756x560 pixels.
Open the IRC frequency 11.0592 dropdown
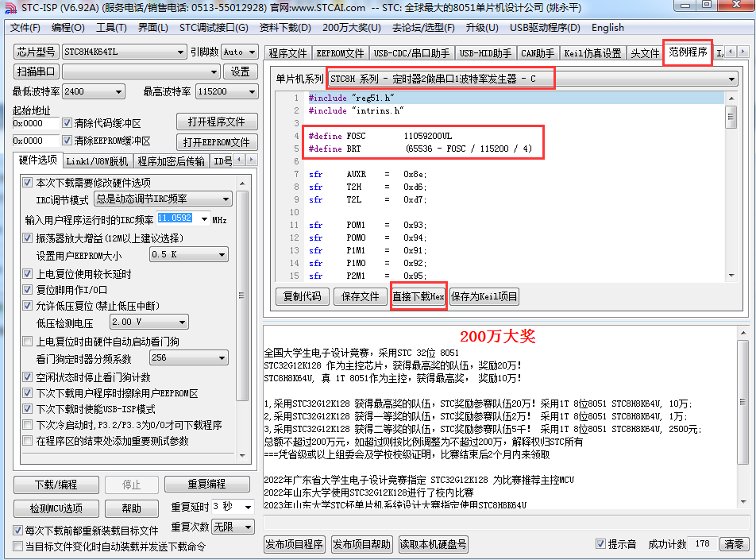tap(204, 219)
